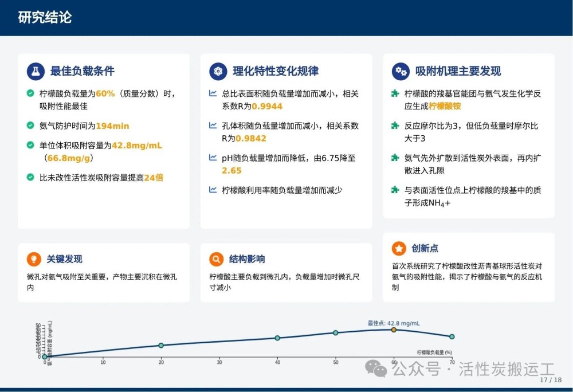Click the chart-line icon next to 总比表面积
Screen dimensions: 573x392
(x=213, y=93)
